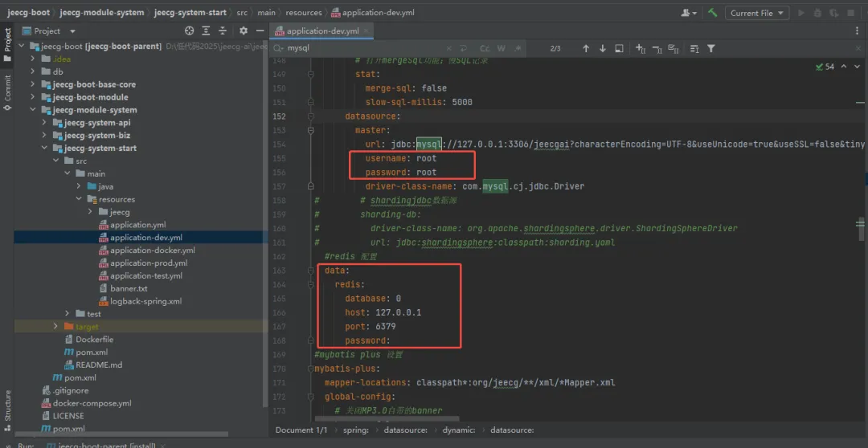Open the editor tabs three-dot options menu
The height and width of the screenshot is (448, 868).
(x=857, y=31)
